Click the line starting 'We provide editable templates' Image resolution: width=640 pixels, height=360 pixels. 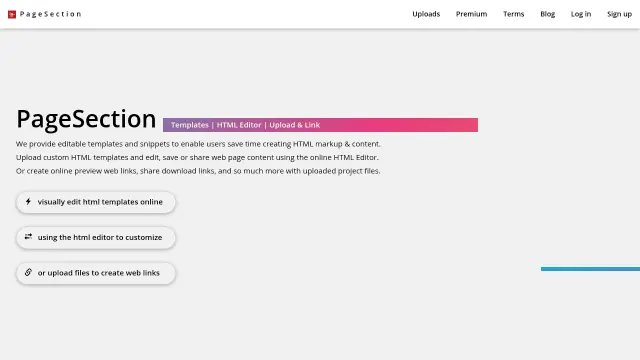(x=198, y=144)
